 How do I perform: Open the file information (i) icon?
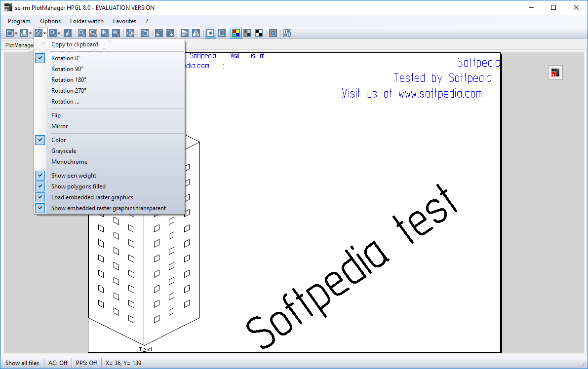pyautogui.click(x=68, y=34)
